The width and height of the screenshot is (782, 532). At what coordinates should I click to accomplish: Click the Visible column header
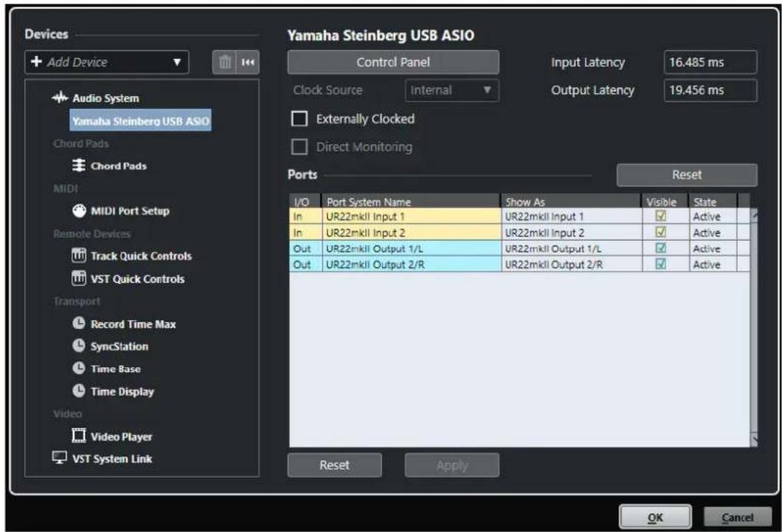point(665,202)
